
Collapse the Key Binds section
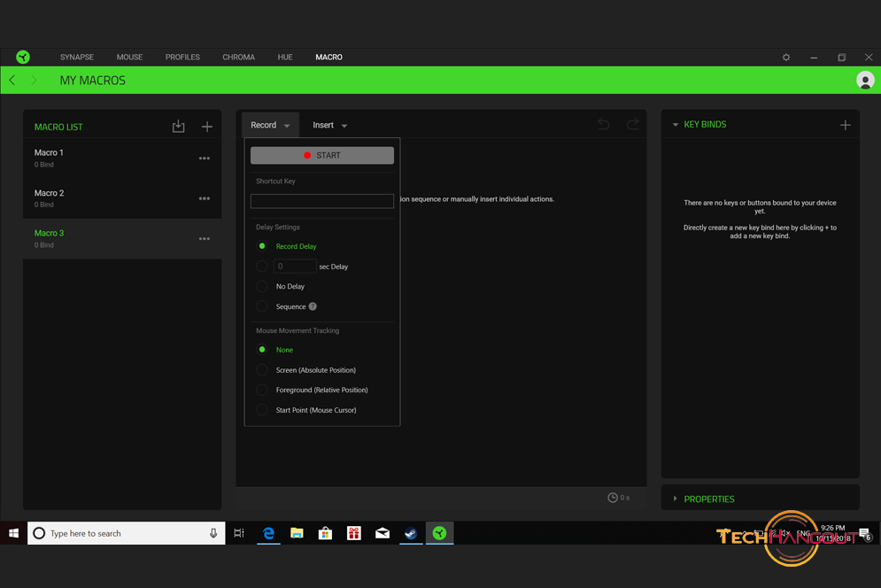click(x=676, y=124)
